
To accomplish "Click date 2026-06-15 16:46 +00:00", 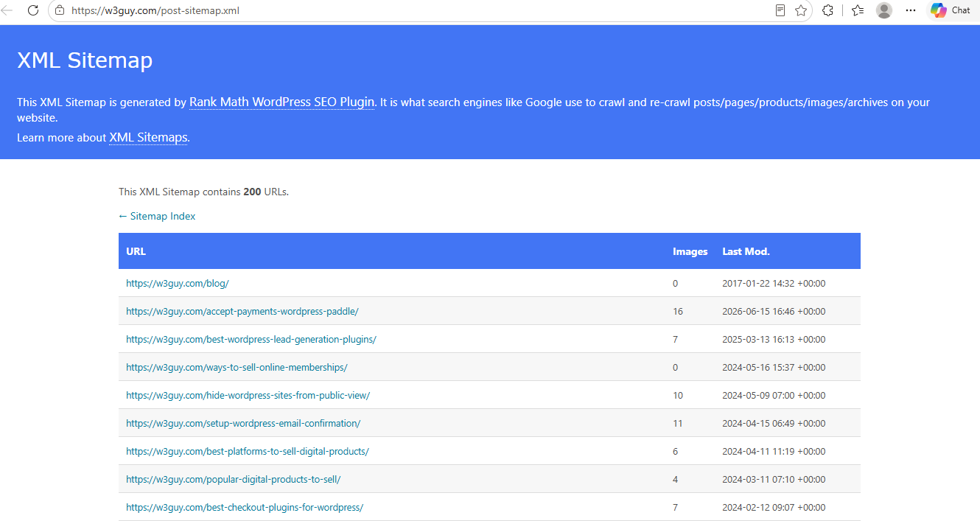I will click(774, 311).
